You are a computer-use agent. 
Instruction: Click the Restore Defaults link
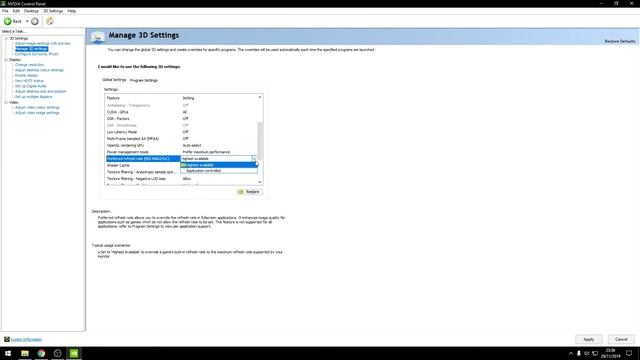click(620, 41)
